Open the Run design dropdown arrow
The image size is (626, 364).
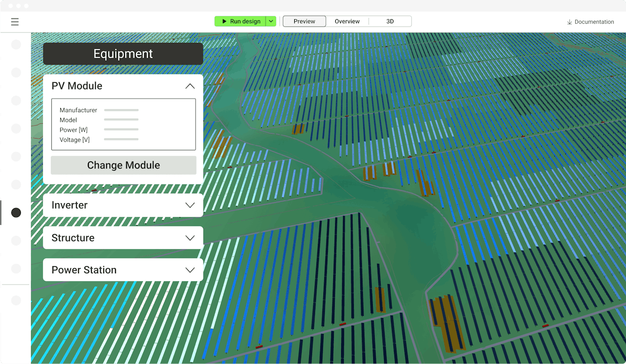coord(271,22)
